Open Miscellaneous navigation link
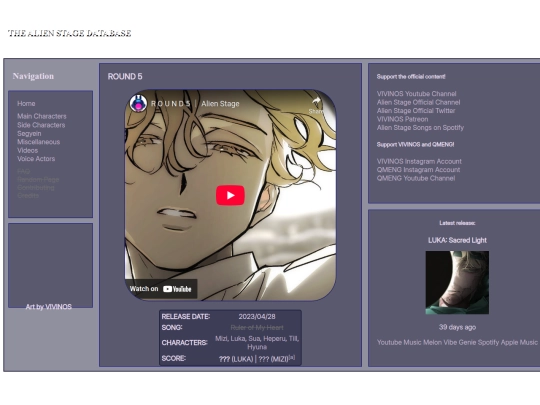 39,142
